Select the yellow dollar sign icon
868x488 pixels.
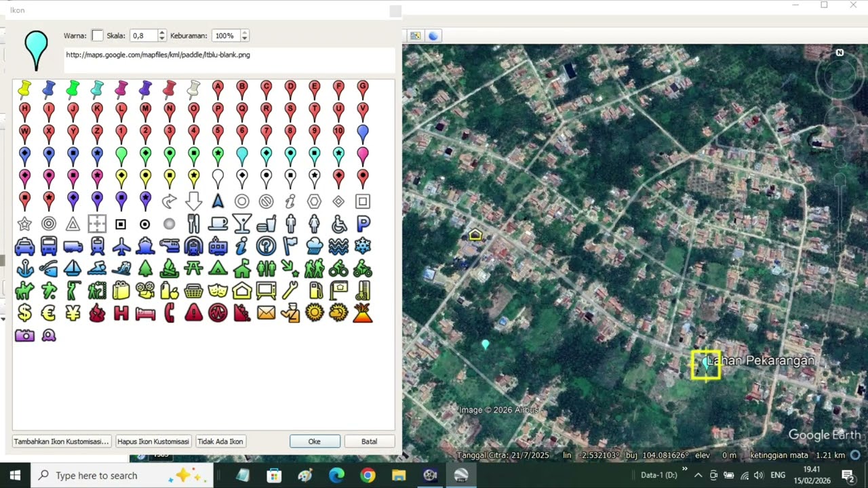[24, 313]
